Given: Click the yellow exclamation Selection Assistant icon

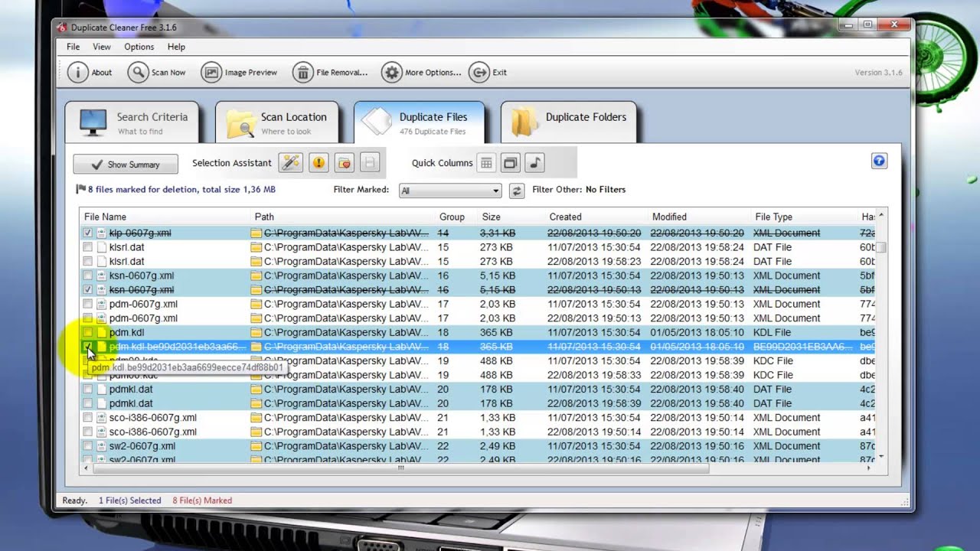Looking at the screenshot, I should [318, 162].
